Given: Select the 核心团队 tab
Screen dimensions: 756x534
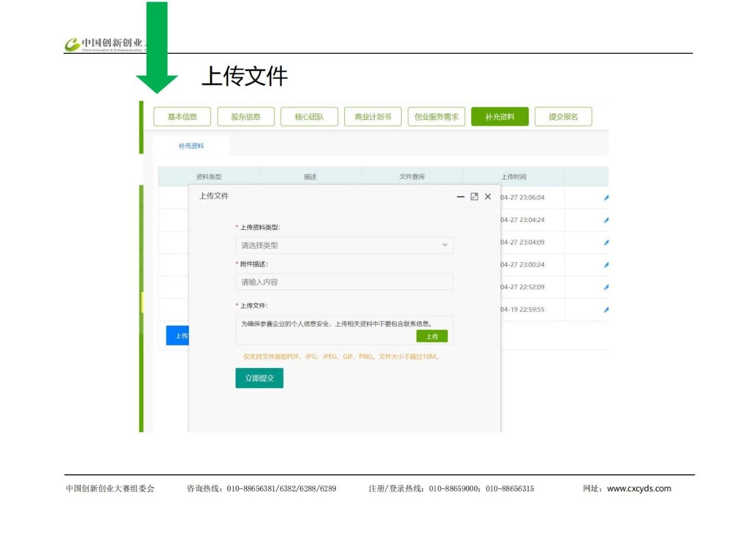Looking at the screenshot, I should [309, 117].
